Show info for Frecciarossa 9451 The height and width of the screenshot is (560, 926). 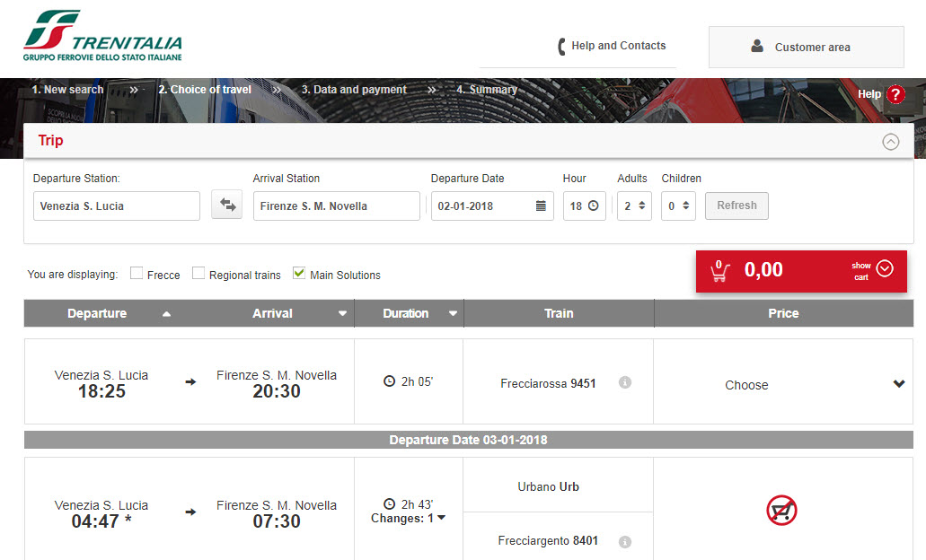point(625,382)
